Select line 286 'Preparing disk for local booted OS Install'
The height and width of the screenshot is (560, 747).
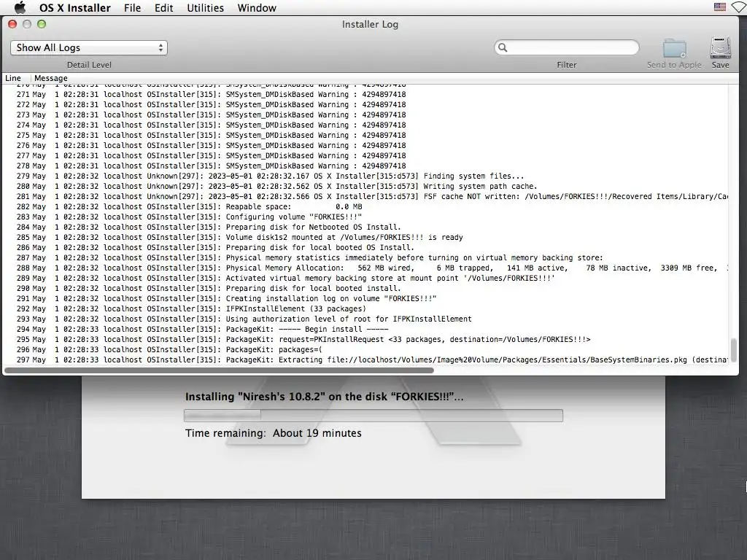366,248
